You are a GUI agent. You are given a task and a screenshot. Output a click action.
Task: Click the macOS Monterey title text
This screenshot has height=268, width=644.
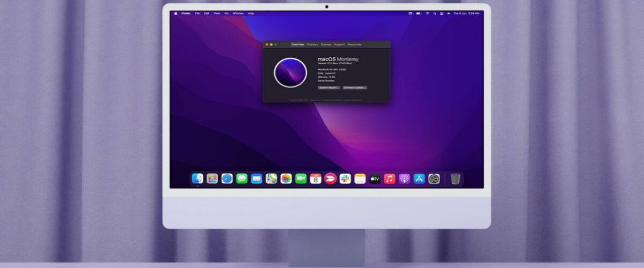pyautogui.click(x=338, y=59)
